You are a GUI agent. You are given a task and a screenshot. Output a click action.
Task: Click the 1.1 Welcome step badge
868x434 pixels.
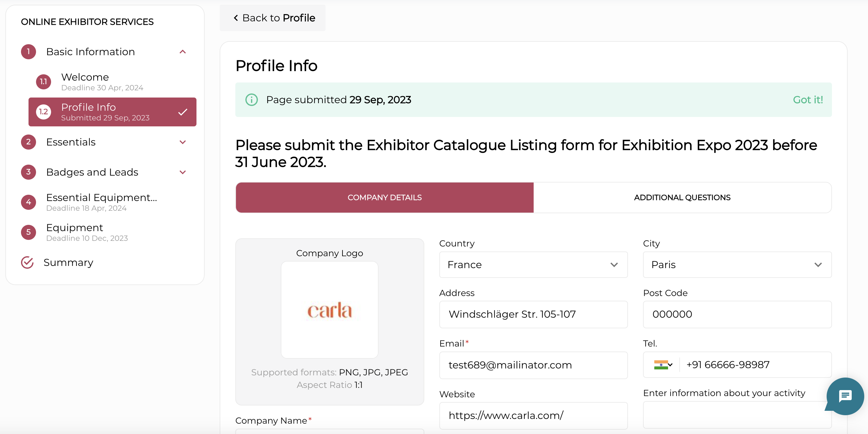coord(44,82)
